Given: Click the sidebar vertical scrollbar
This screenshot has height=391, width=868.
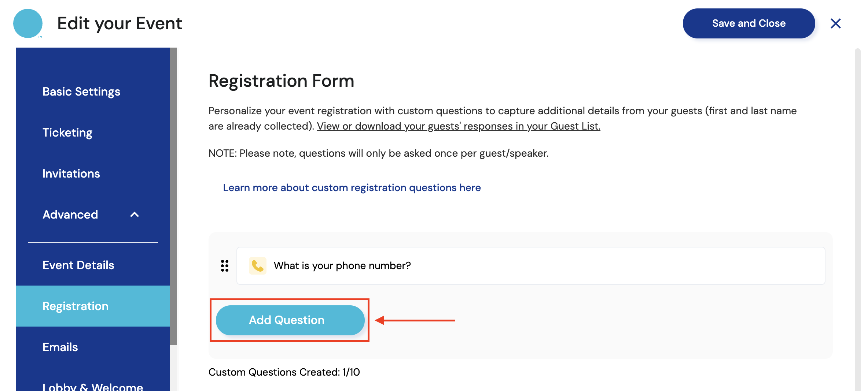Looking at the screenshot, I should [x=173, y=196].
